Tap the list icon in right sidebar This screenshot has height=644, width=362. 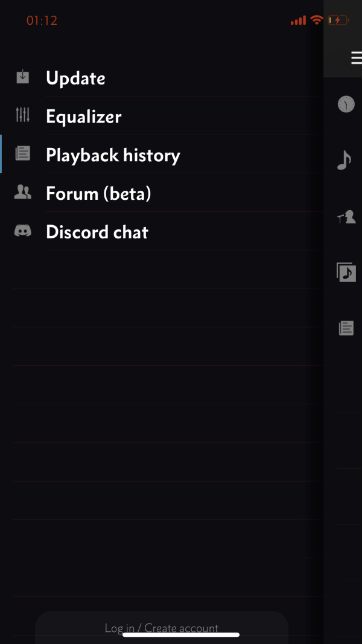[x=346, y=328]
